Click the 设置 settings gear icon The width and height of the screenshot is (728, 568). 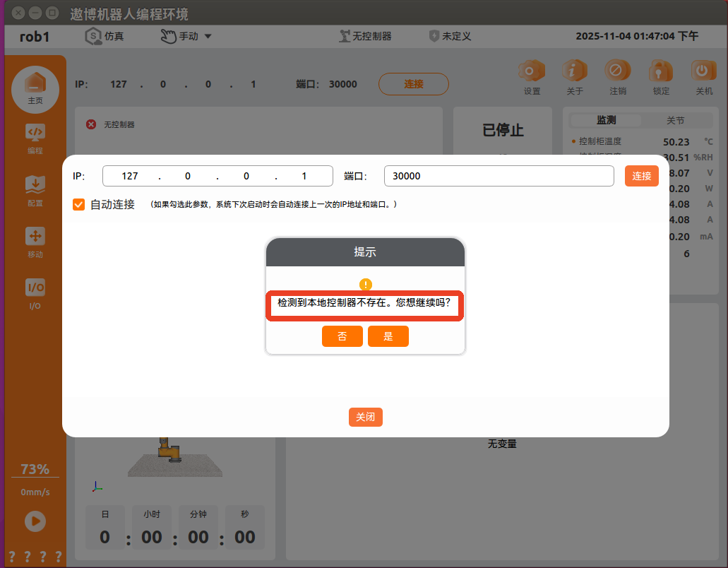532,71
